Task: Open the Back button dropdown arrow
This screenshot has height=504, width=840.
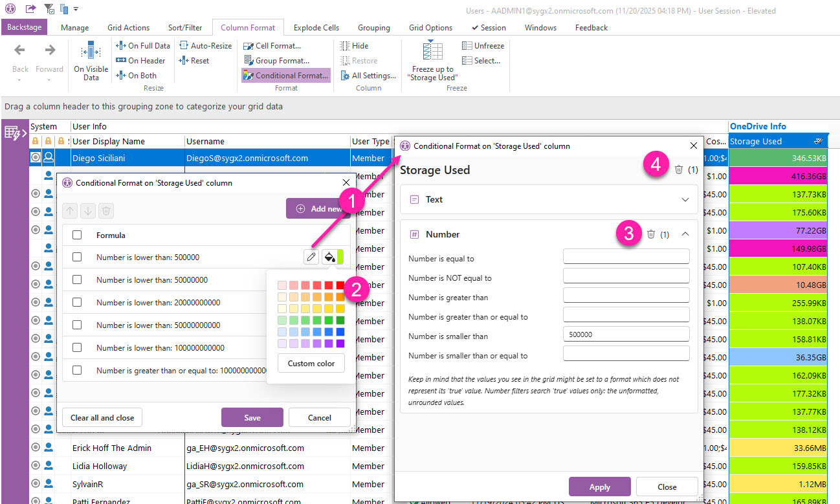Action: 20,80
